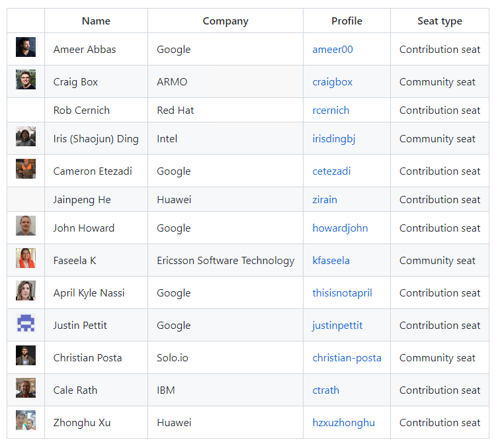Click Cameron Etezadi's avatar image
498x448 pixels.
click(26, 169)
